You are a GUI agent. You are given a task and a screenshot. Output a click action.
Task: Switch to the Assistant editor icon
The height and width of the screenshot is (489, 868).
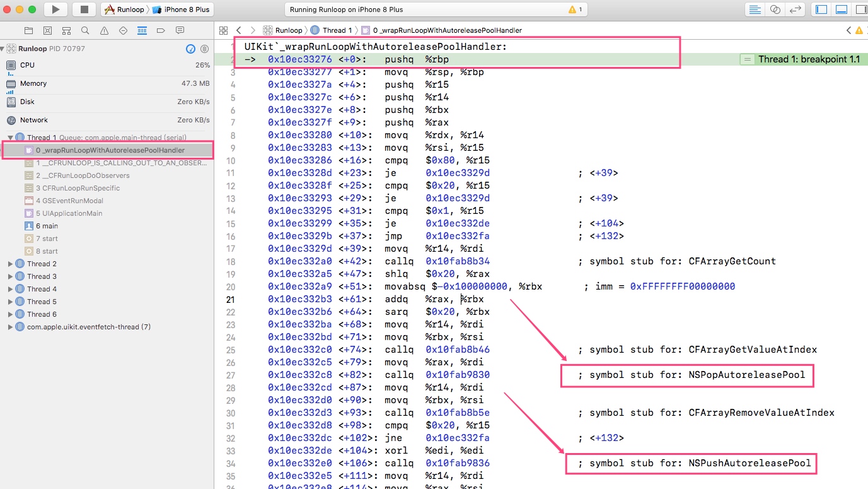(x=775, y=9)
